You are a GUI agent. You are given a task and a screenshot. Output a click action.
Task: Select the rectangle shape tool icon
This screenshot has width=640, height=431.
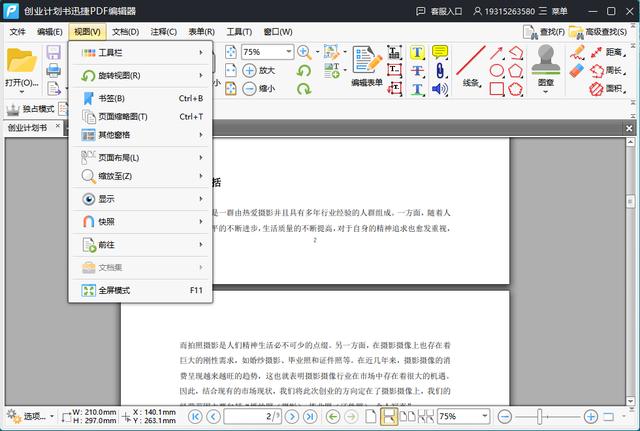pos(496,89)
